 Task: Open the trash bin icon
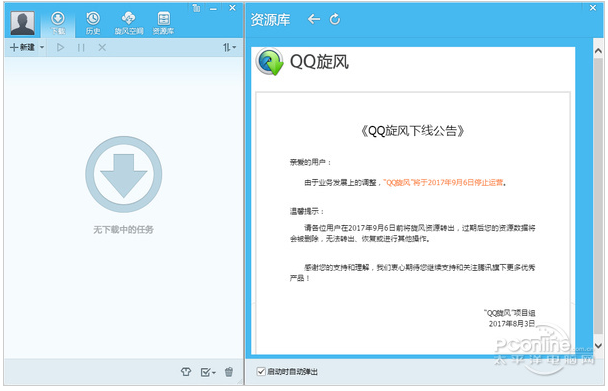coord(229,372)
